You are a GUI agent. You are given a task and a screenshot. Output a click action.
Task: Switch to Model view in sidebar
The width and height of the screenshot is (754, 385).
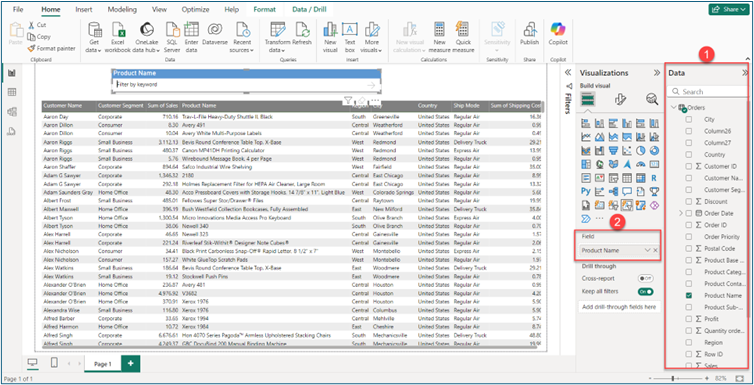[12, 112]
